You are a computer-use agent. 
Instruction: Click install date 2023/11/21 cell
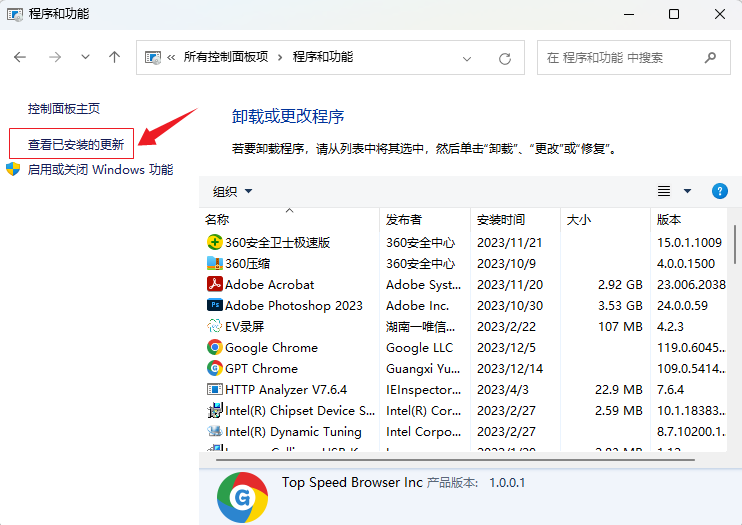point(509,242)
